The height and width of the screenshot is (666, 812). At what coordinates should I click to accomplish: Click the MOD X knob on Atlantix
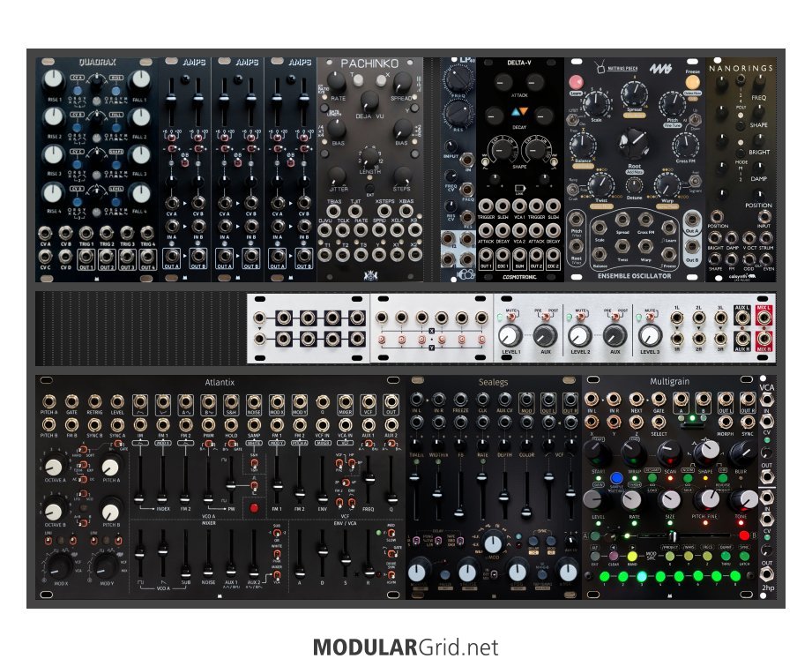pos(60,566)
